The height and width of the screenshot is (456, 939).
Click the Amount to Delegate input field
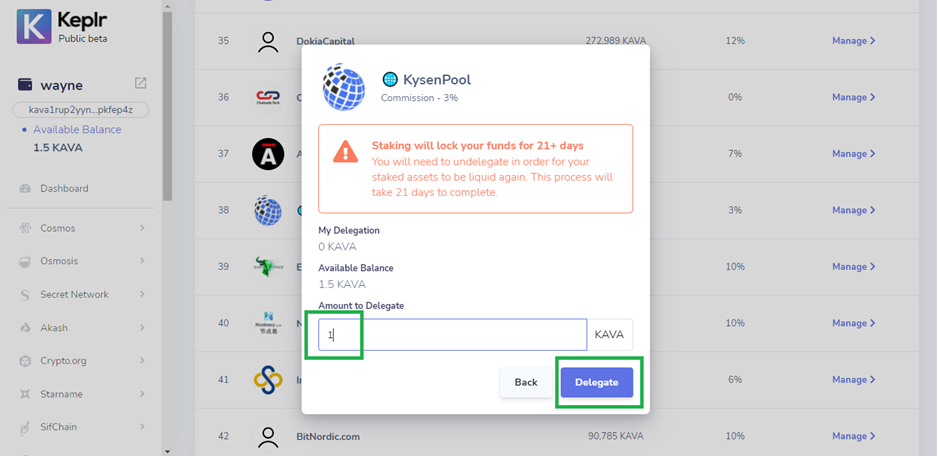(452, 335)
